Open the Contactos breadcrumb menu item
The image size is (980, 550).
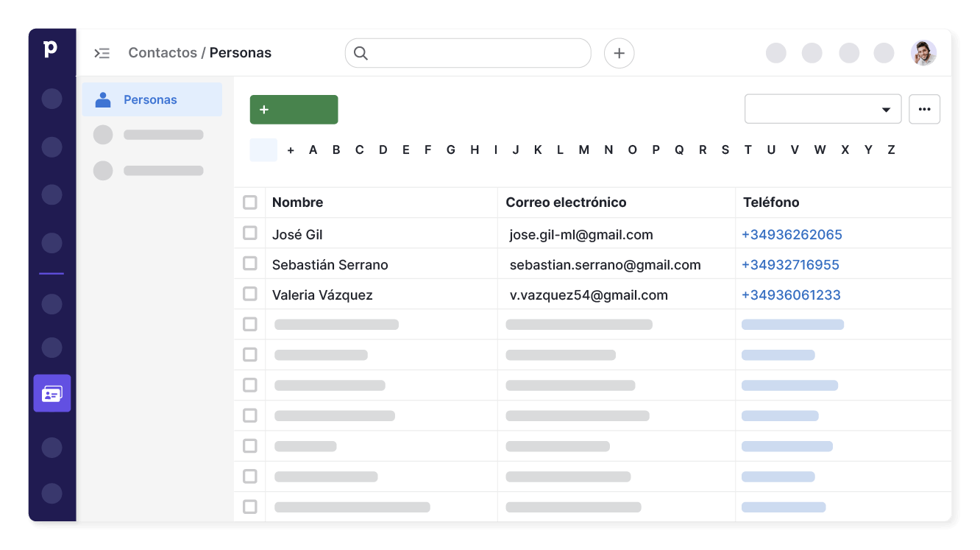point(163,52)
